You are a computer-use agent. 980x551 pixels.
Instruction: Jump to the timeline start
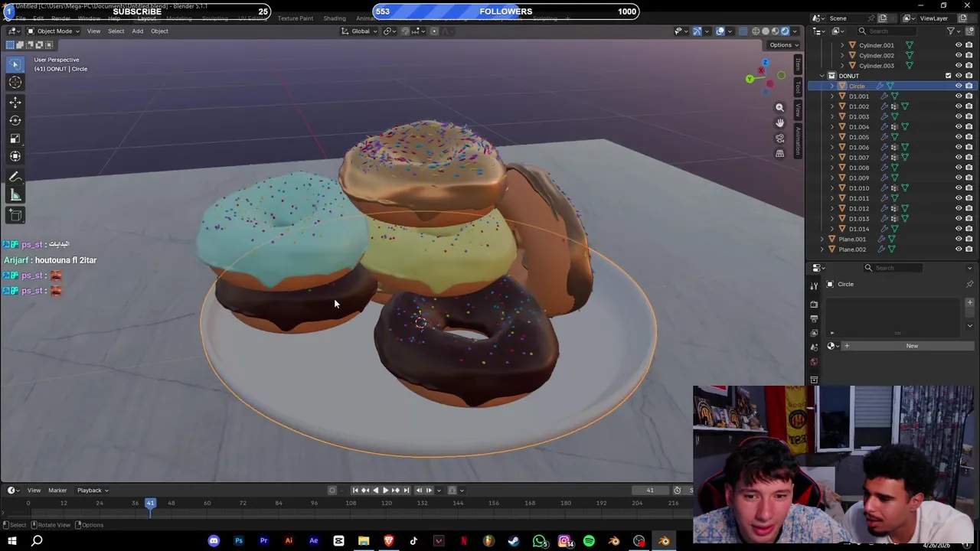[x=354, y=490]
